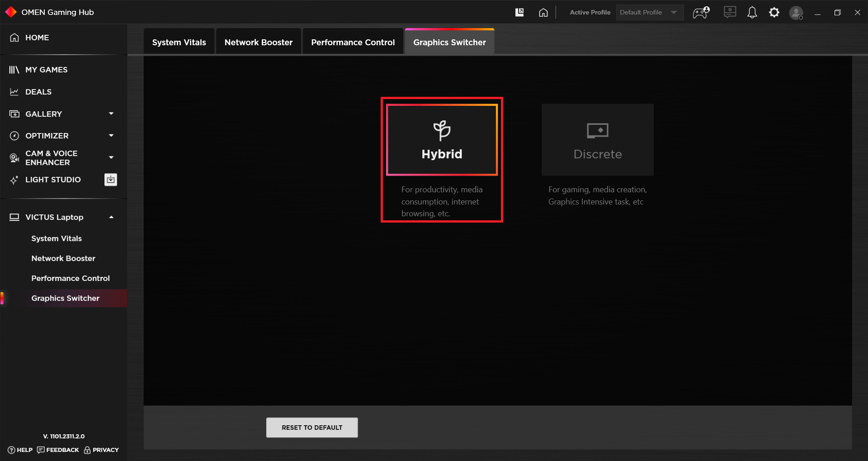The image size is (868, 461).
Task: Click the Discrete description text
Action: (x=598, y=195)
